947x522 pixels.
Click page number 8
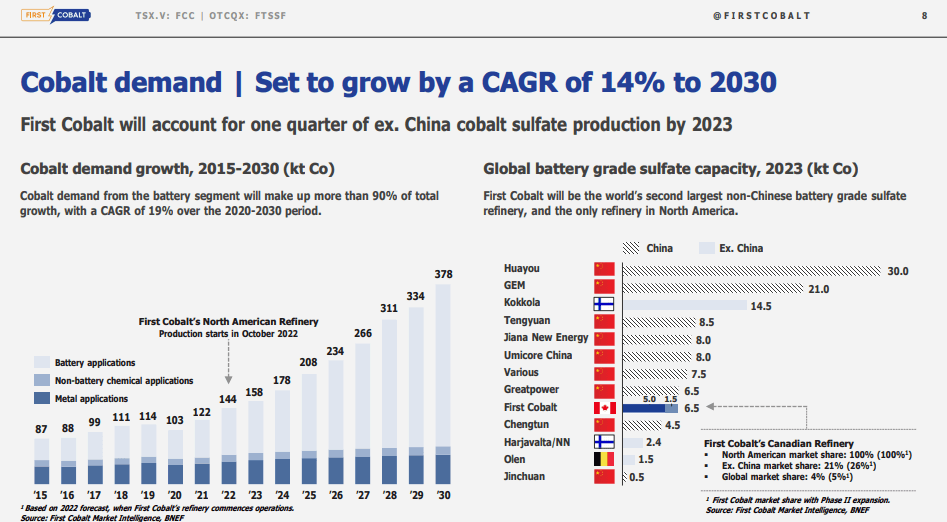[924, 16]
